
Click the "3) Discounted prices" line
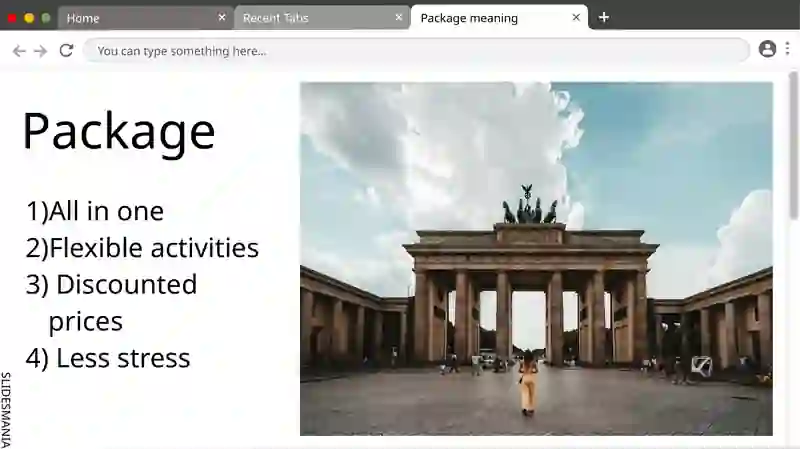pyautogui.click(x=111, y=303)
